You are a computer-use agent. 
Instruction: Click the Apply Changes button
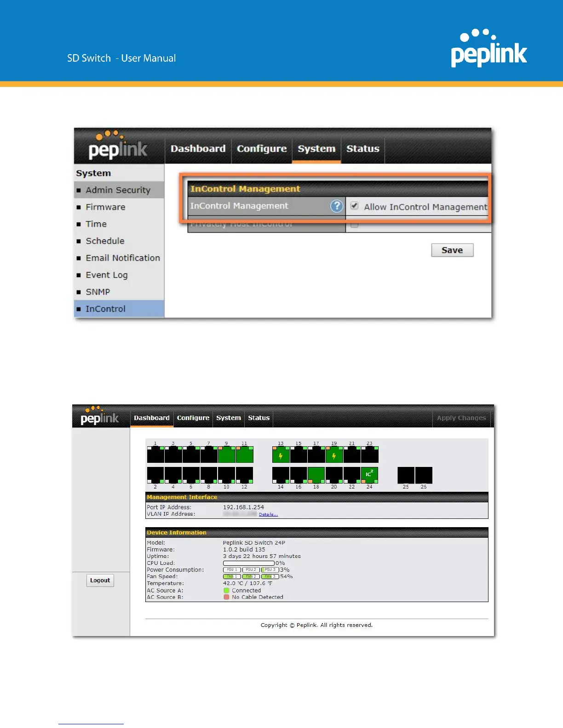coord(461,418)
